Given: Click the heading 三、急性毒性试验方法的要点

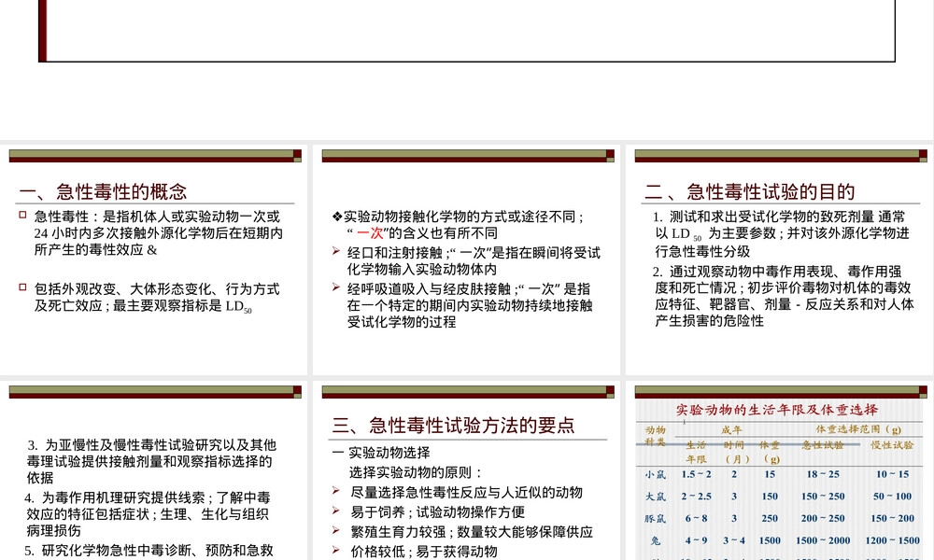Looking at the screenshot, I should 453,425.
